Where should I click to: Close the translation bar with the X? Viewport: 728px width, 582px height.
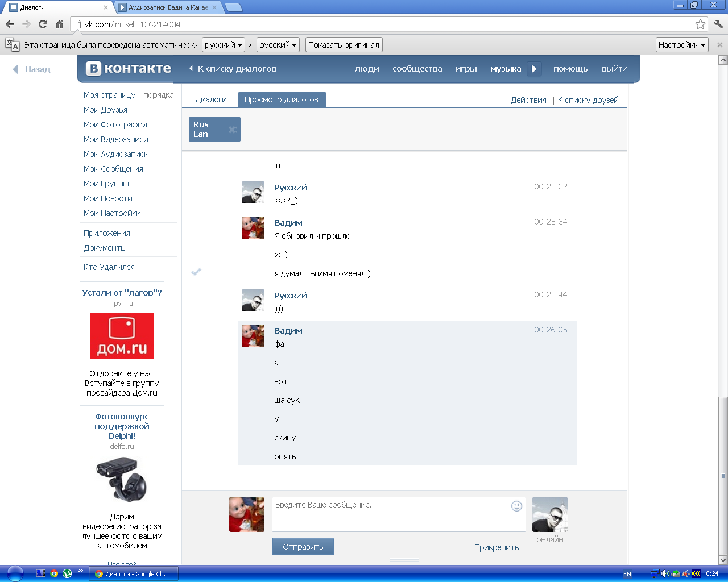coord(719,45)
